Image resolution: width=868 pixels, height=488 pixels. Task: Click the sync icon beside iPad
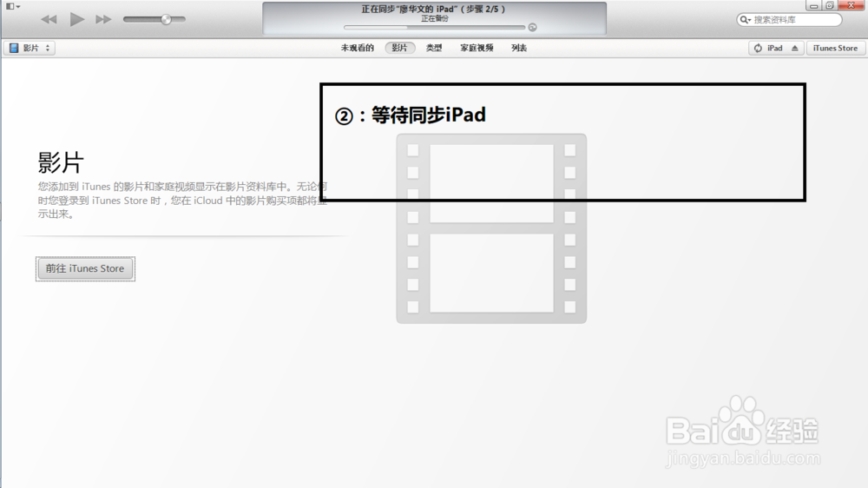(x=758, y=48)
